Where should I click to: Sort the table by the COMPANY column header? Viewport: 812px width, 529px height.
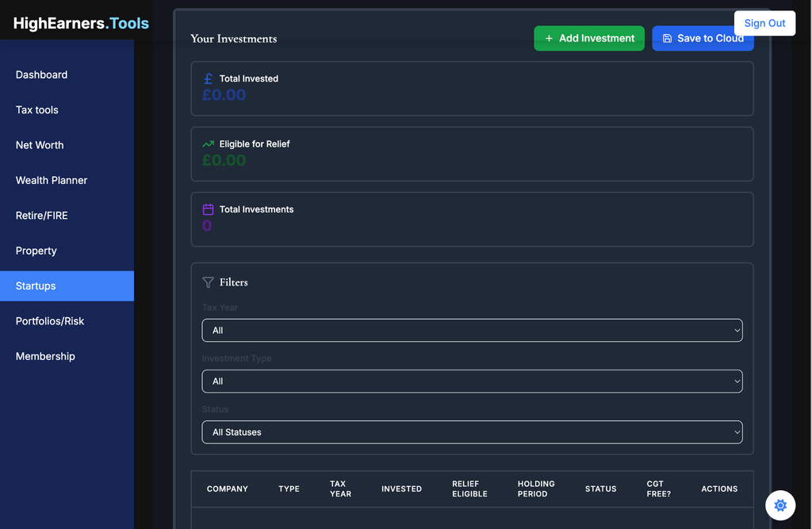click(228, 489)
